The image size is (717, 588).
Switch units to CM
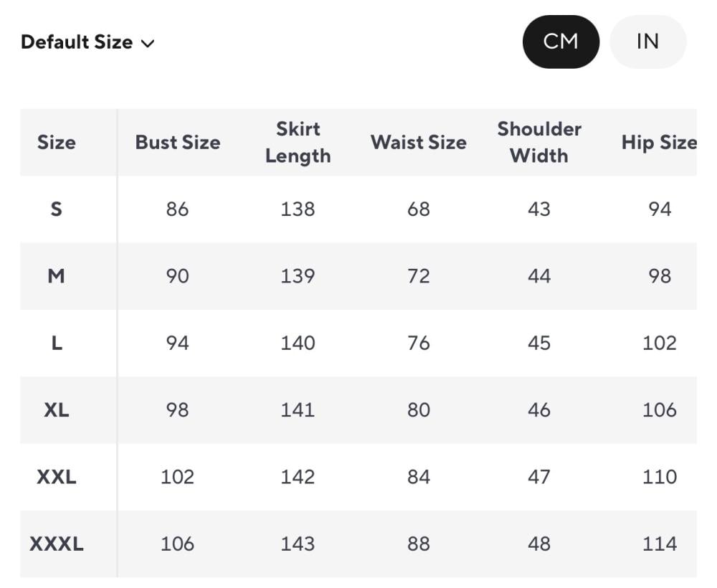[x=561, y=42]
